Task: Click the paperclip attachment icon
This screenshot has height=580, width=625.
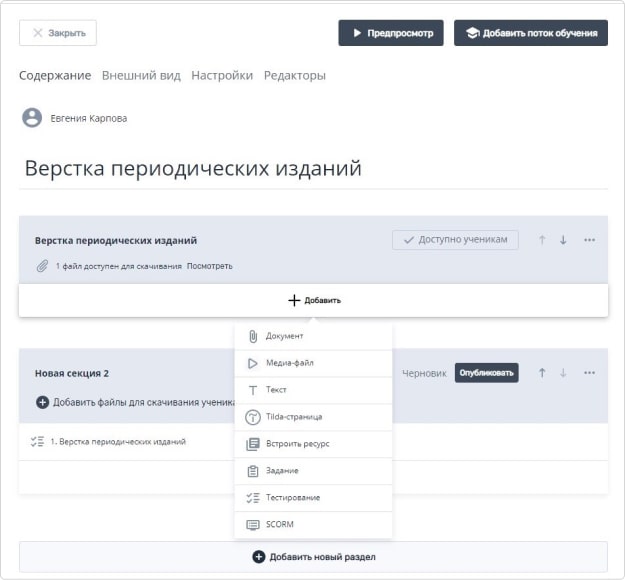Action: tap(42, 266)
